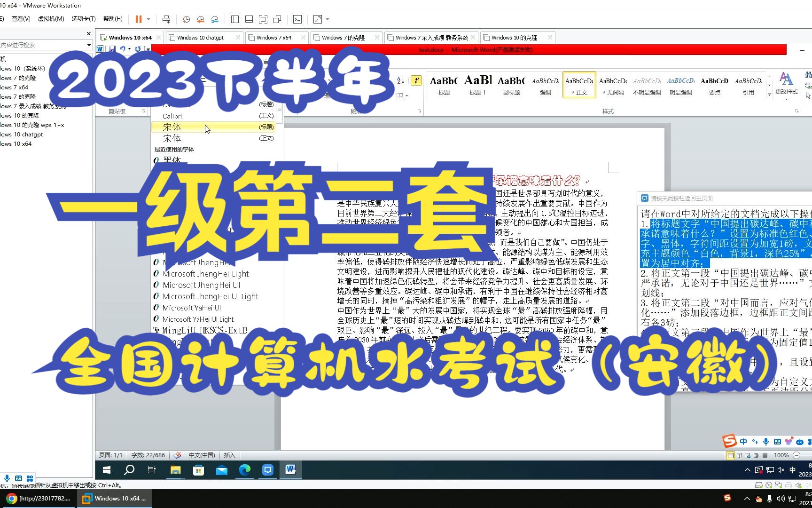
Task: Pick Microsoft JhengHei Light from the font list
Action: (206, 274)
